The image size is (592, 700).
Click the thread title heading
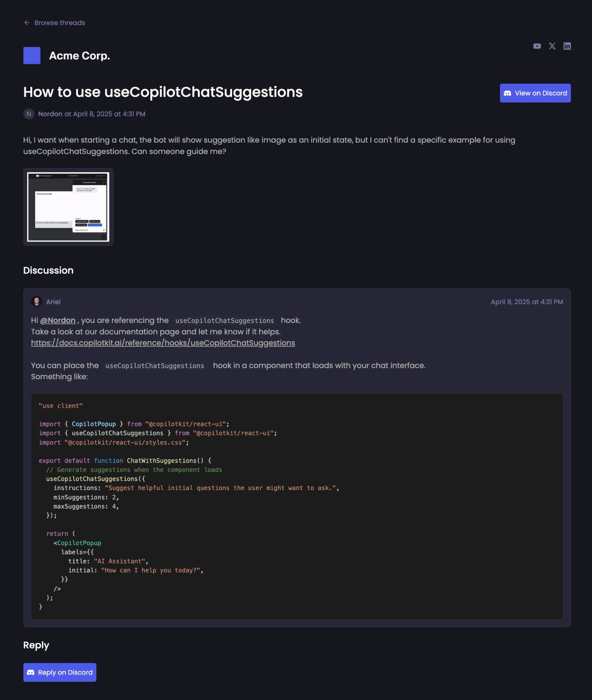pyautogui.click(x=163, y=92)
